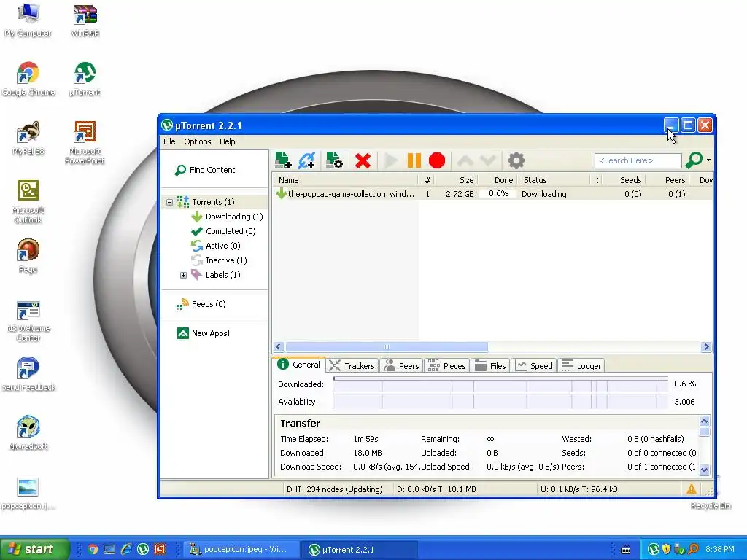747x560 pixels.
Task: Click µTorrent 2.2.1 taskbar button
Action: tap(359, 550)
